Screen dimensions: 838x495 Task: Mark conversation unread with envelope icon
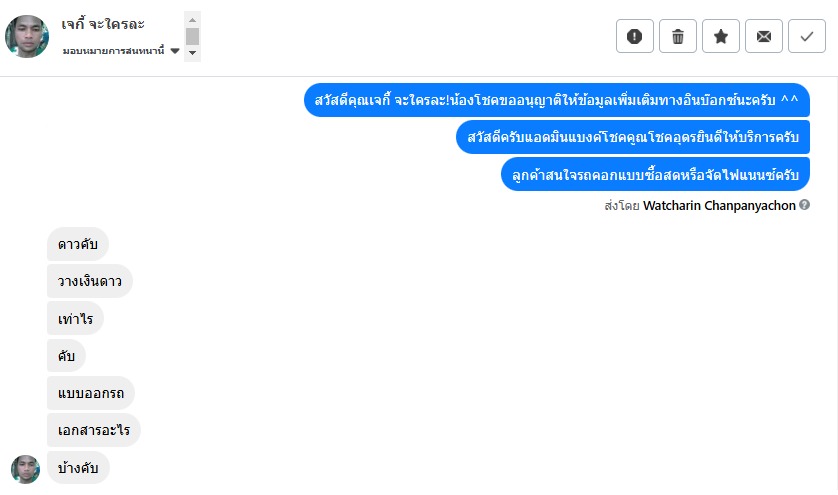[x=764, y=36]
